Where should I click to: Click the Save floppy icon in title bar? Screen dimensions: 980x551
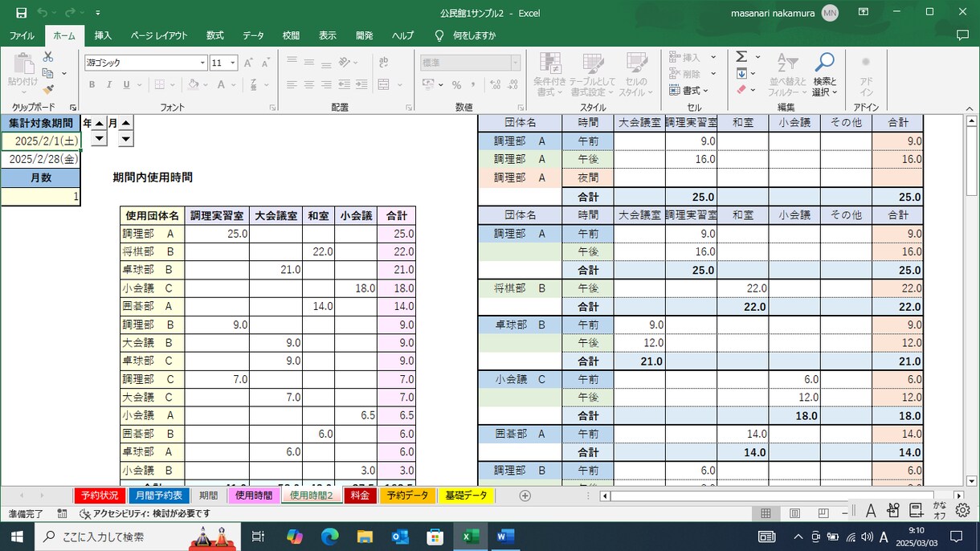(21, 13)
